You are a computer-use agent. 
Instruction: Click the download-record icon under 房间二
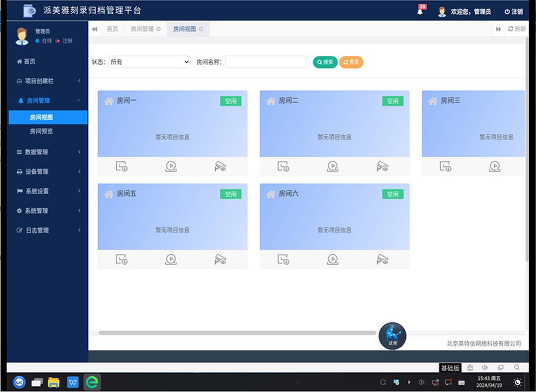pyautogui.click(x=283, y=166)
